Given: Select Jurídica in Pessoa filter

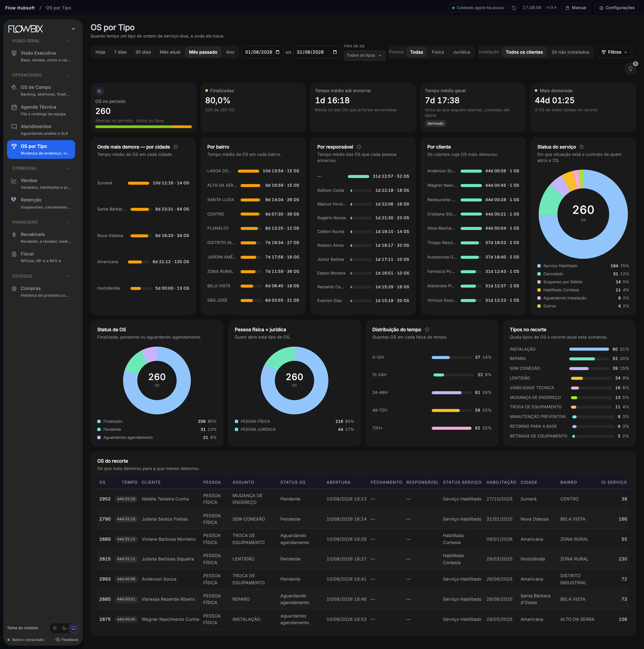Looking at the screenshot, I should click(x=461, y=52).
